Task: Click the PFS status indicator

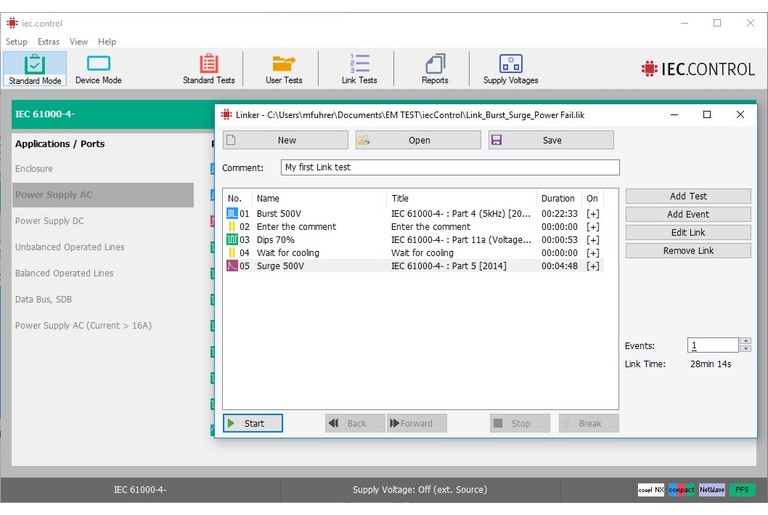Action: pos(742,490)
